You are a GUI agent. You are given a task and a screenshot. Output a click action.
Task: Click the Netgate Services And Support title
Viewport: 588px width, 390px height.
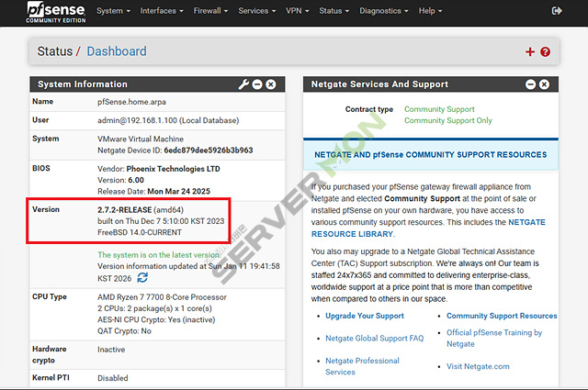379,84
